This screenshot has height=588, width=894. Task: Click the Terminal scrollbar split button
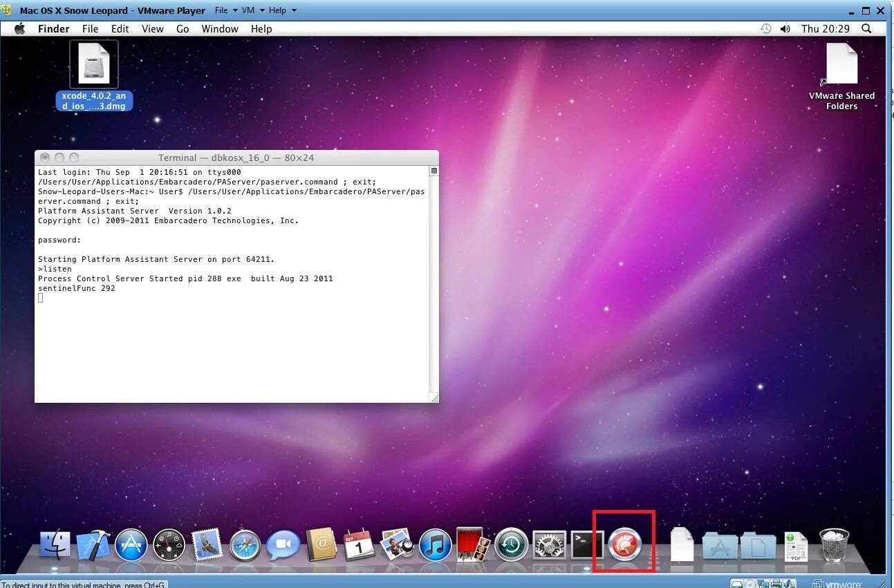[x=434, y=171]
